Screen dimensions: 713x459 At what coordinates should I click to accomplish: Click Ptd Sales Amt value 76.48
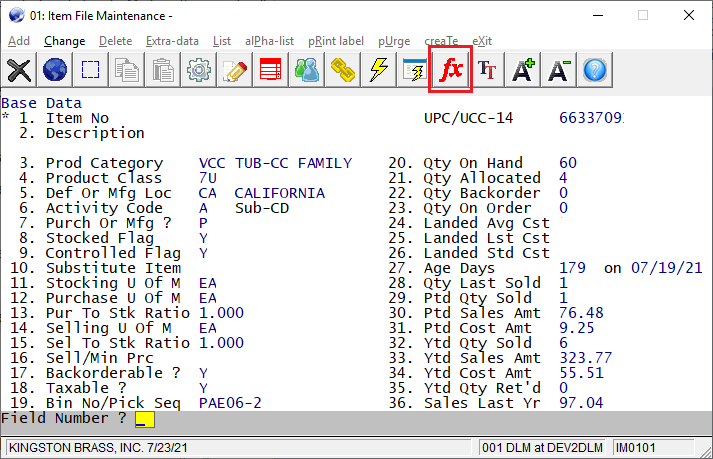click(x=581, y=313)
